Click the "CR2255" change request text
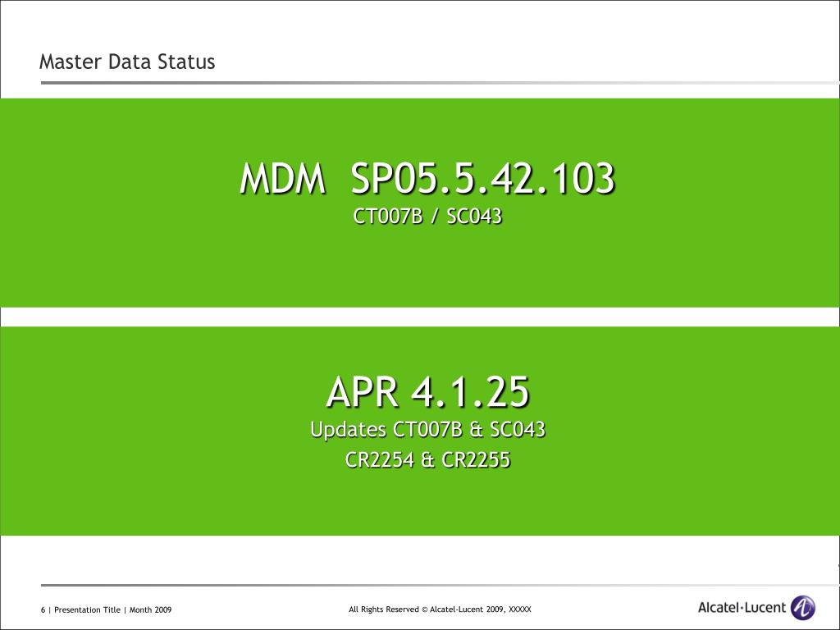This screenshot has height=630, width=840. tap(476, 460)
